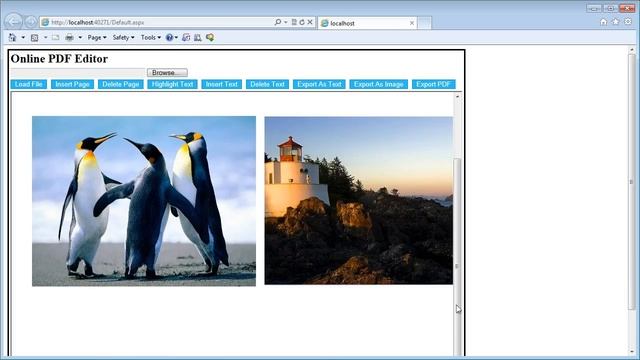
Task: Click the PDF viewer scrollbar thumb
Action: tap(457, 257)
